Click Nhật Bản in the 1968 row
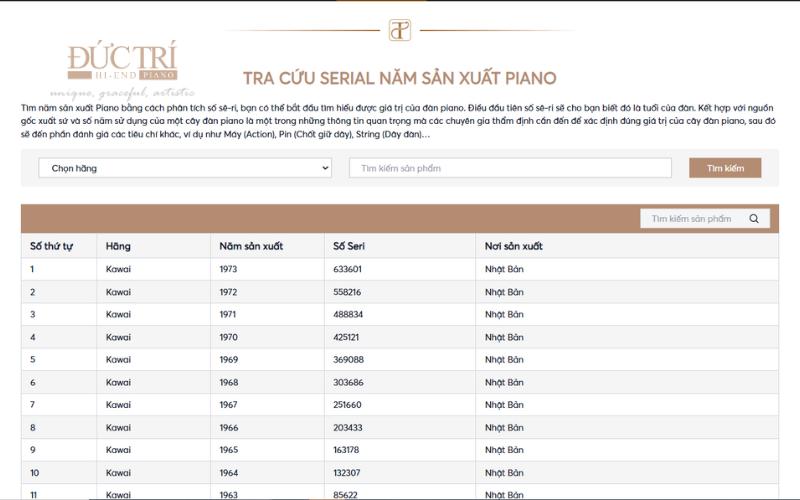 (504, 382)
